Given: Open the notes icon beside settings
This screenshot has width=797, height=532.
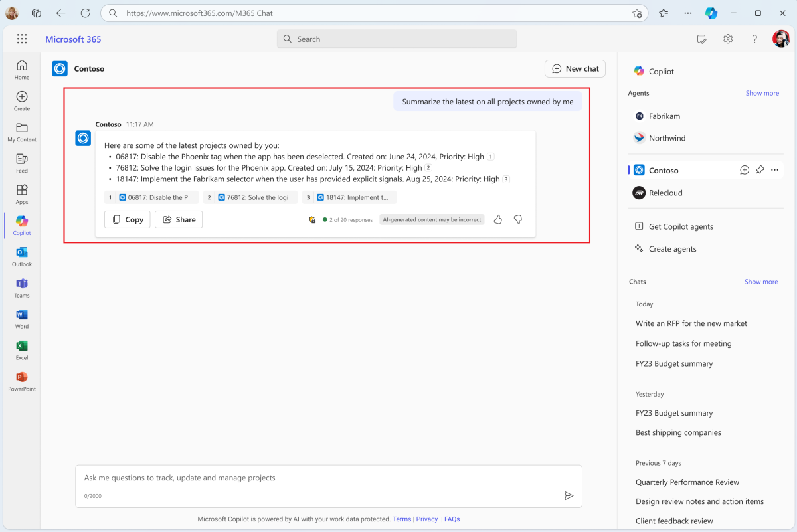Looking at the screenshot, I should [x=701, y=39].
